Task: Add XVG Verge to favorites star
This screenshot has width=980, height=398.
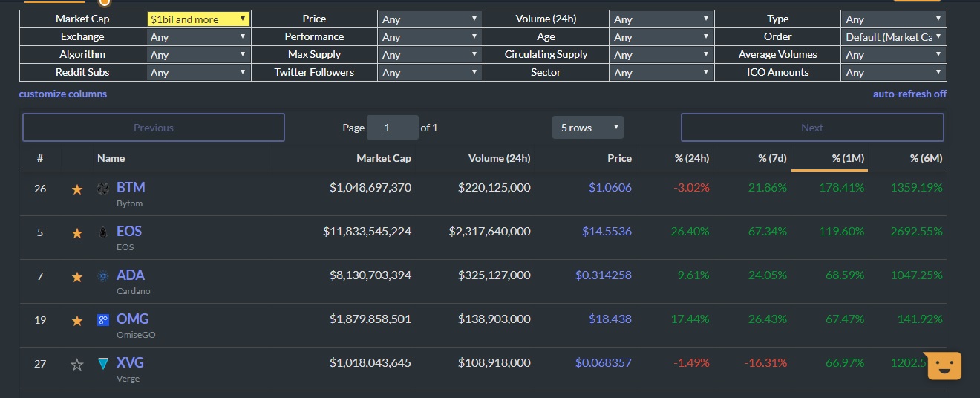Action: coord(76,365)
